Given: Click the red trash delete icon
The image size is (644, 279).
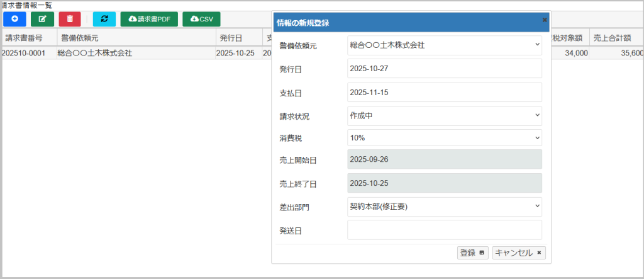Looking at the screenshot, I should 70,19.
